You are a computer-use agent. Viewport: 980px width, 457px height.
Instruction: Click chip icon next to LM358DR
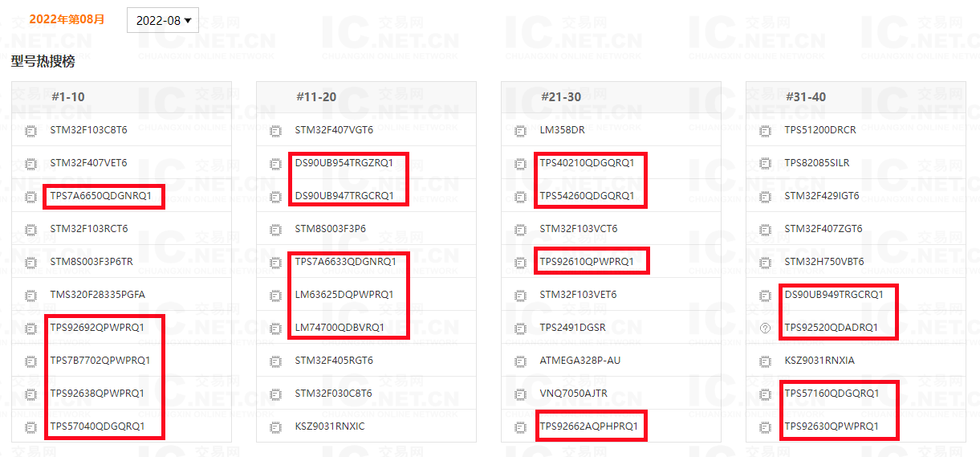pyautogui.click(x=521, y=130)
